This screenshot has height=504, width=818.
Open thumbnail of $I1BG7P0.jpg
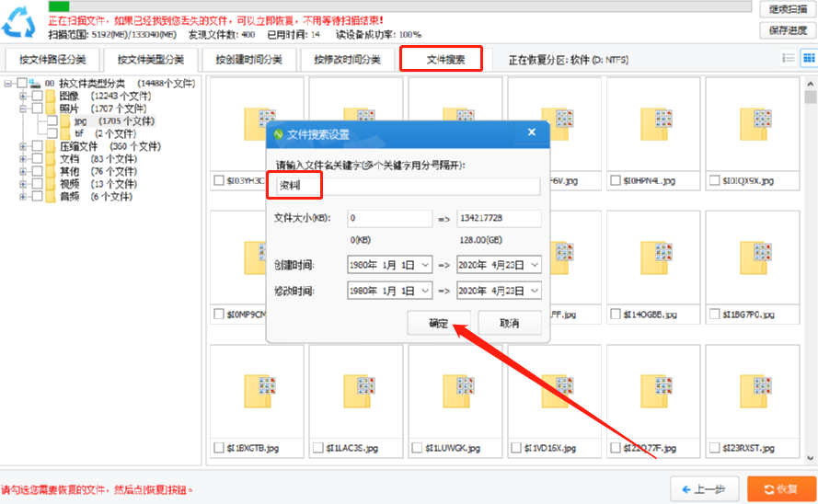(755, 258)
